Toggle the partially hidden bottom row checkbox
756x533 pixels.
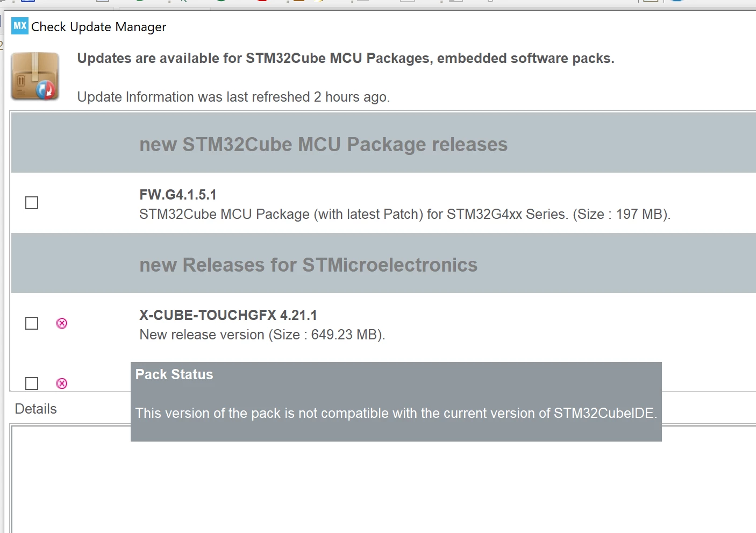pos(32,383)
